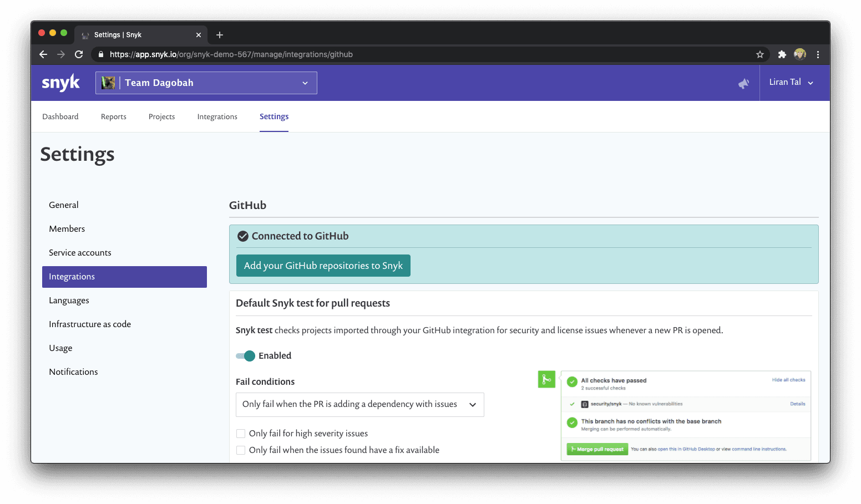Open Integrations in the top navigation
Image resolution: width=861 pixels, height=504 pixels.
[x=217, y=116]
